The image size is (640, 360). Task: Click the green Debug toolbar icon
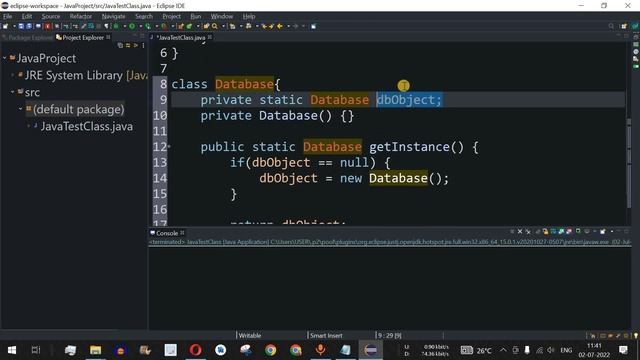116,26
